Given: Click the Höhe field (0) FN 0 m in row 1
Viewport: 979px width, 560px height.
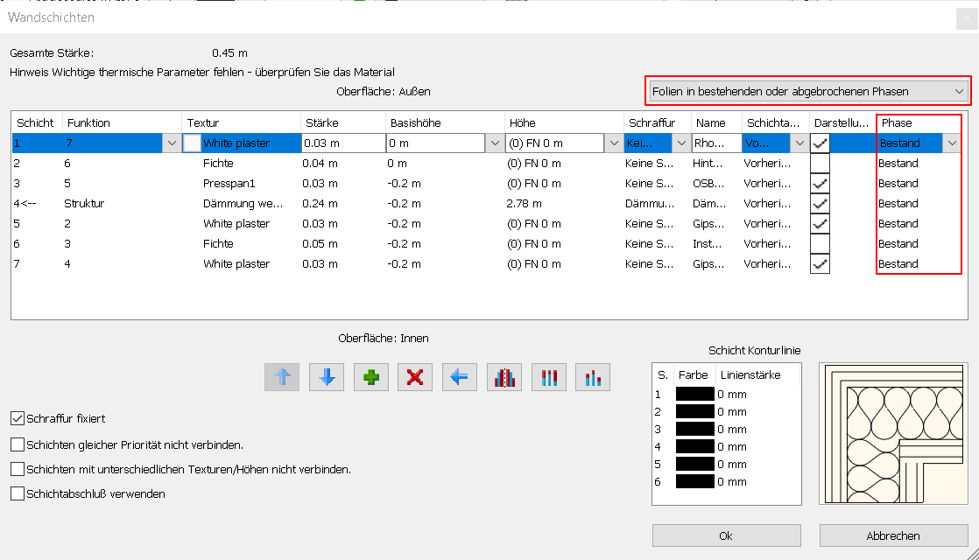Looking at the screenshot, I should click(554, 143).
